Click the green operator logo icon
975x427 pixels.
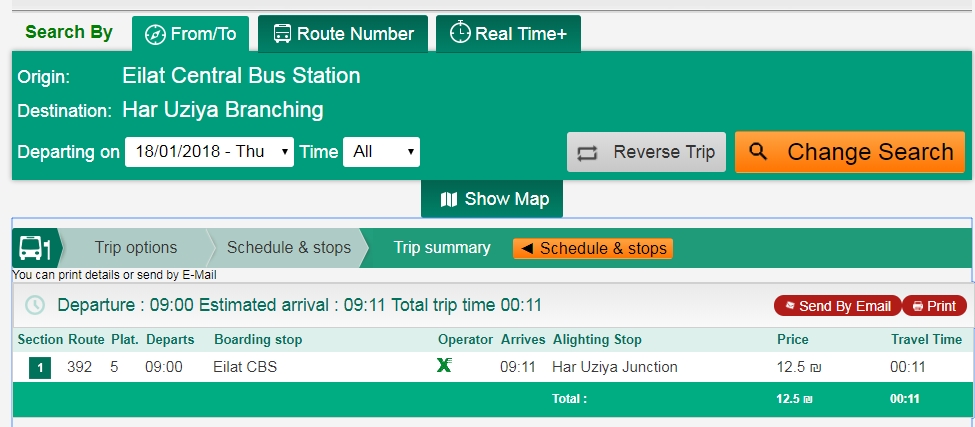click(x=444, y=365)
